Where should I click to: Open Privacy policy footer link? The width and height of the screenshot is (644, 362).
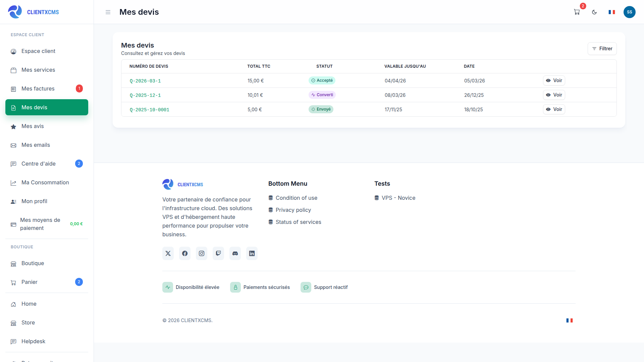[290, 210]
